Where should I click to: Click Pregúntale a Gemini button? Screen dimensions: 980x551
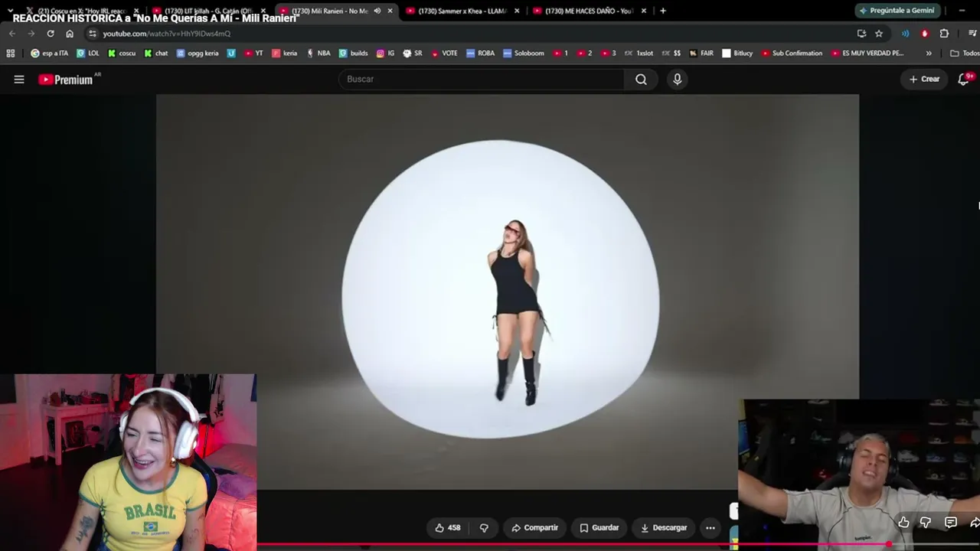[x=897, y=11]
